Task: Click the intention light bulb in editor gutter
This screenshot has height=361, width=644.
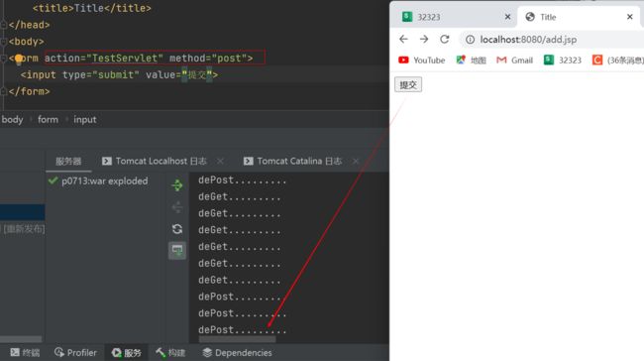Action: coord(19,59)
